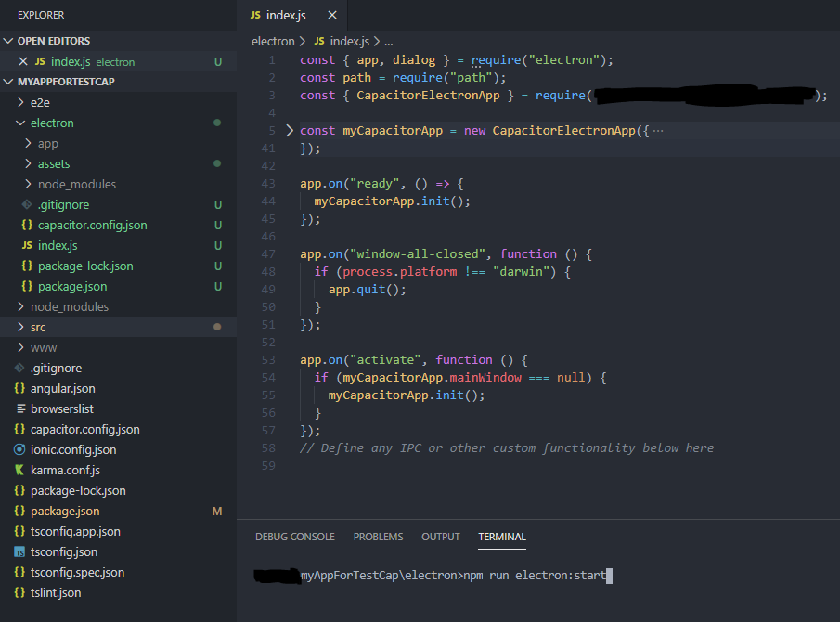
Task: Expand node_modules inside electron folder
Action: pos(29,184)
